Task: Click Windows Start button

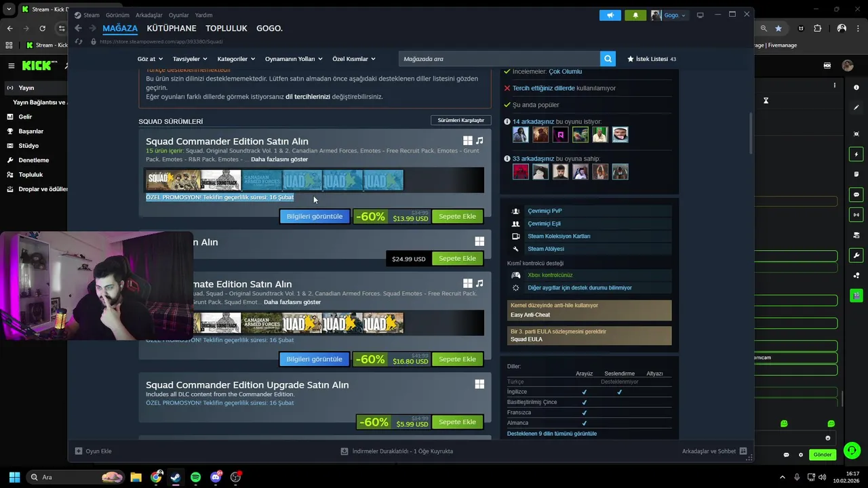Action: 14,477
